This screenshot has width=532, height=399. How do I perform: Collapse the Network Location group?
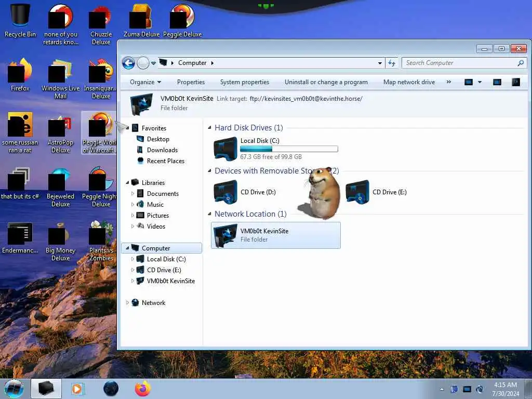click(x=209, y=214)
